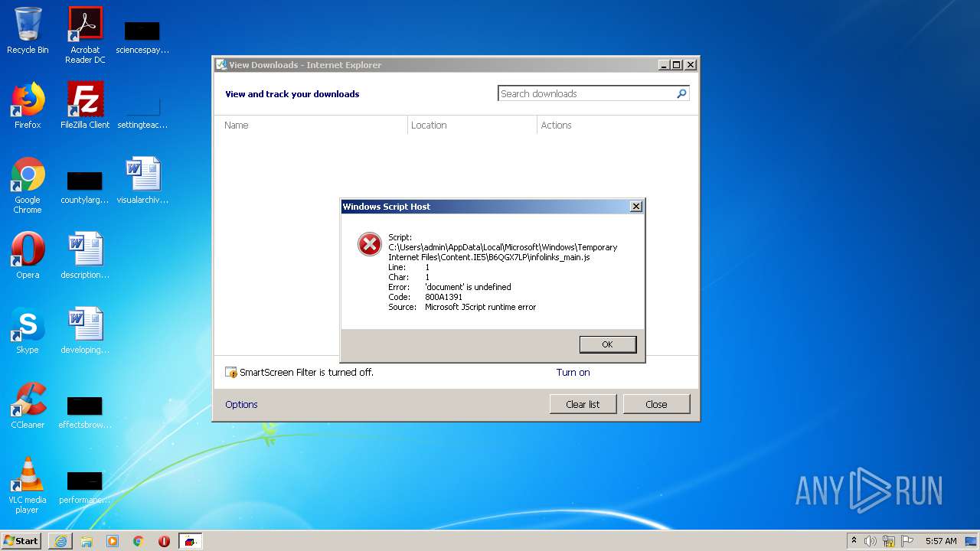The image size is (980, 551).
Task: Launch the Opera desktop shortcut
Action: pos(28,256)
